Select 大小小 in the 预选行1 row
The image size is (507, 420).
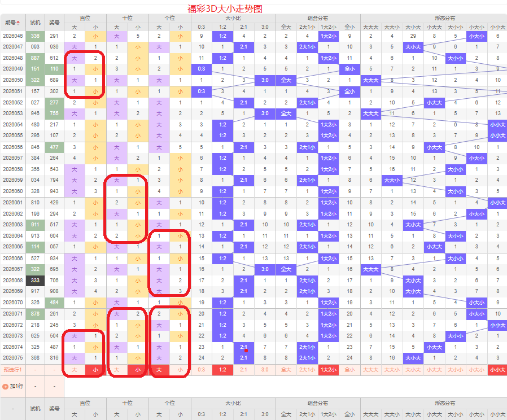(x=456, y=370)
